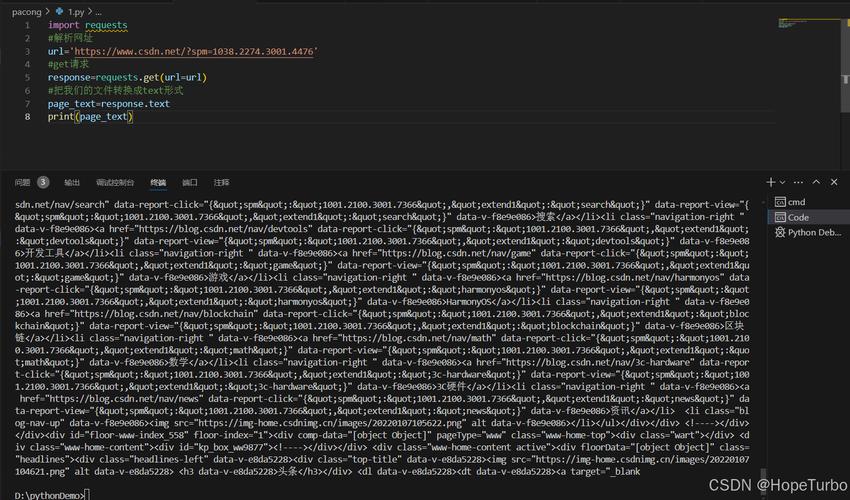The width and height of the screenshot is (850, 500).
Task: Click the #get请求 comment on line 4
Action: coord(68,64)
